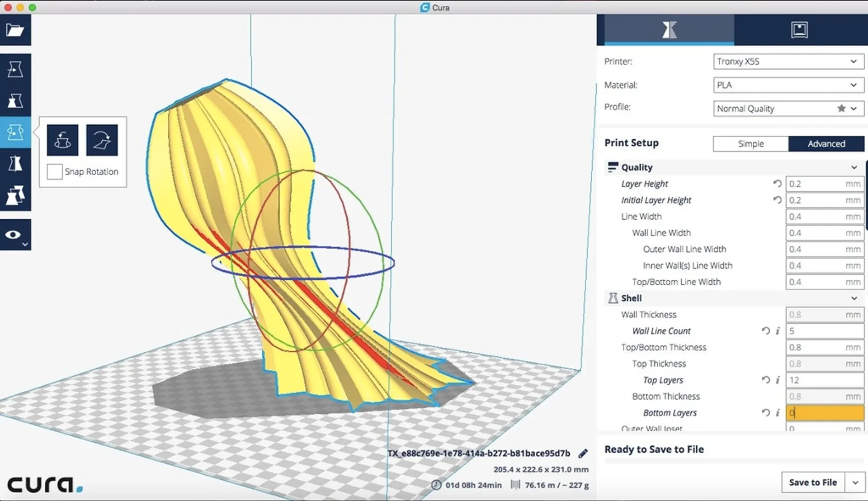Screen dimensions: 868x501
Task: Open the Material dropdown showing PLA
Action: pyautogui.click(x=788, y=85)
